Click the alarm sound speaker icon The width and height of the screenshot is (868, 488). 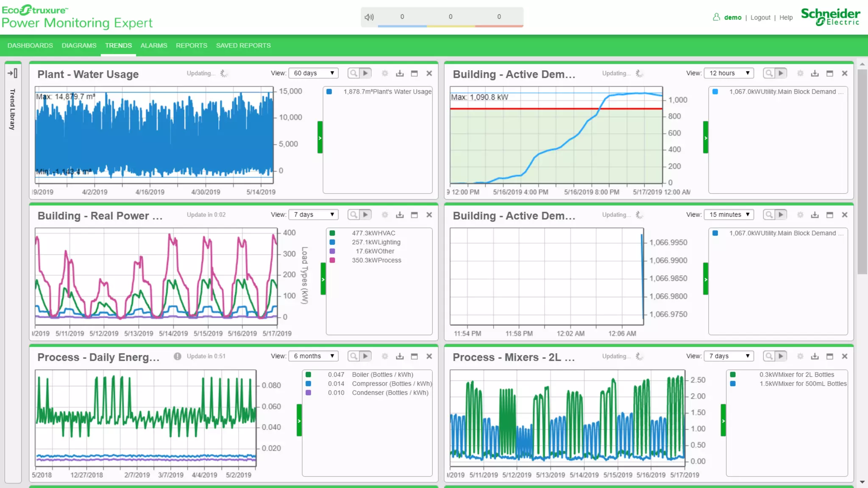click(x=369, y=17)
